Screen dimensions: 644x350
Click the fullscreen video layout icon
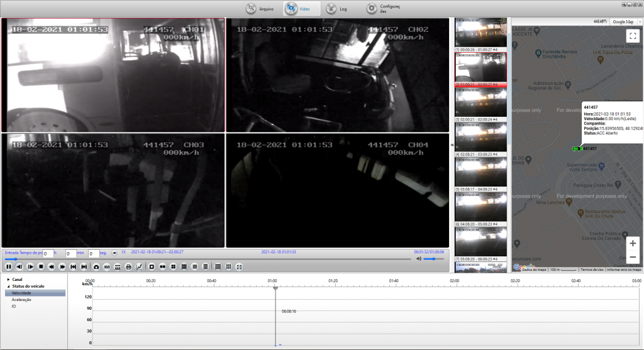point(239,267)
